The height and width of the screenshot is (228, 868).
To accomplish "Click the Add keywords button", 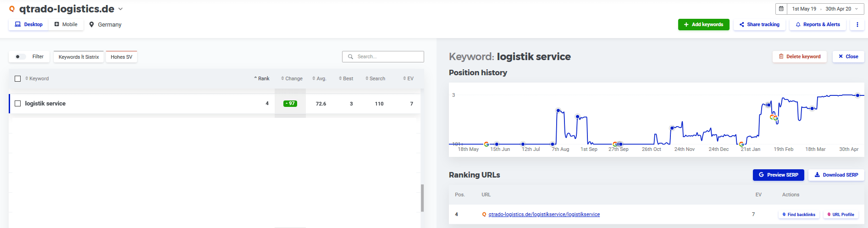I will pyautogui.click(x=703, y=24).
